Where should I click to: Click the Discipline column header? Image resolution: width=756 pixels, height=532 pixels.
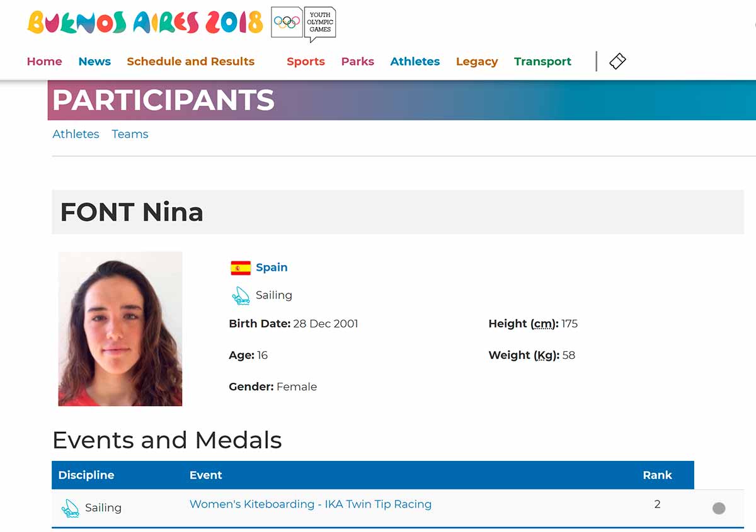86,475
